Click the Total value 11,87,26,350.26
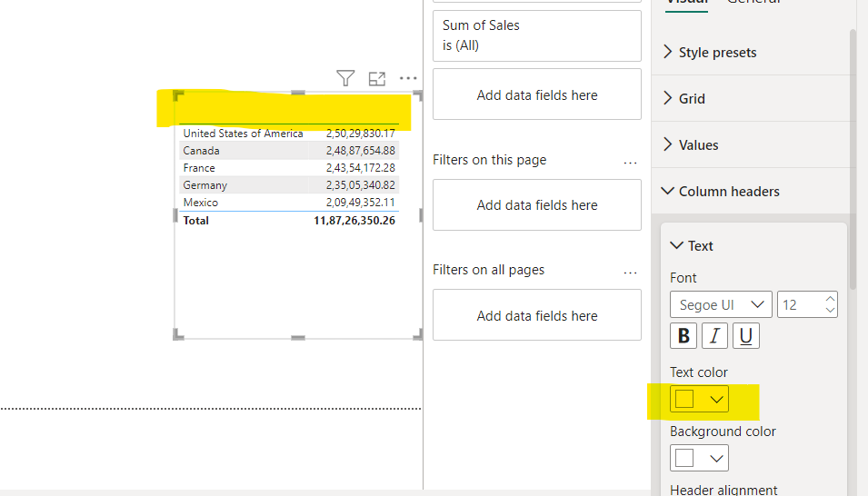This screenshot has width=868, height=496. point(354,221)
